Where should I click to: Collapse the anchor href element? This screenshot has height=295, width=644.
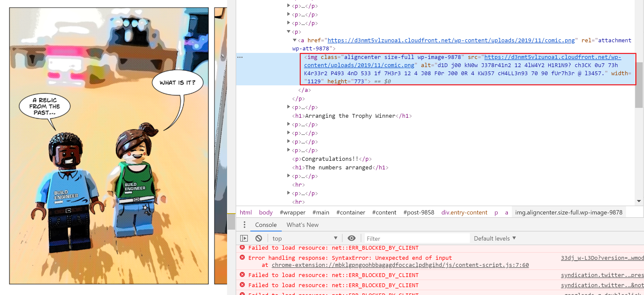point(295,40)
